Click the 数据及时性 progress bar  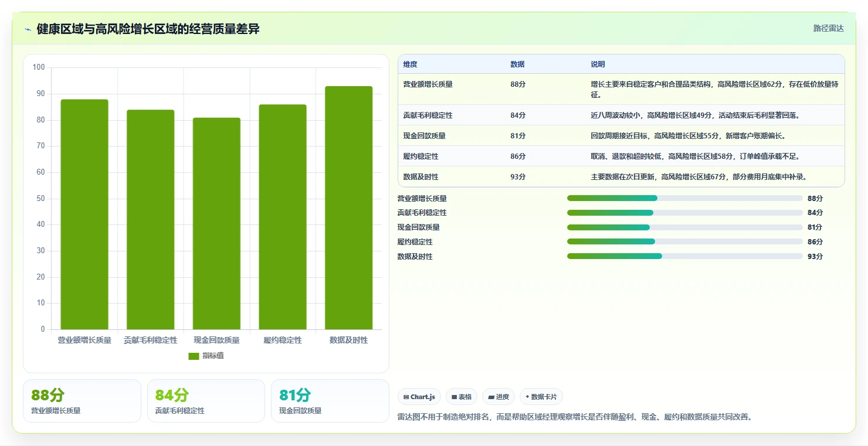684,256
